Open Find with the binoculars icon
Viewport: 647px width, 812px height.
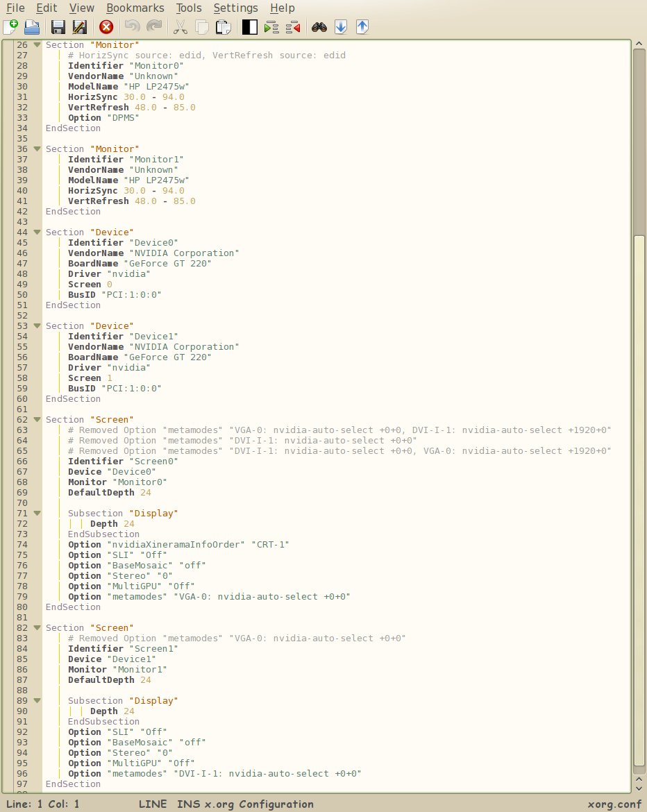pyautogui.click(x=319, y=27)
